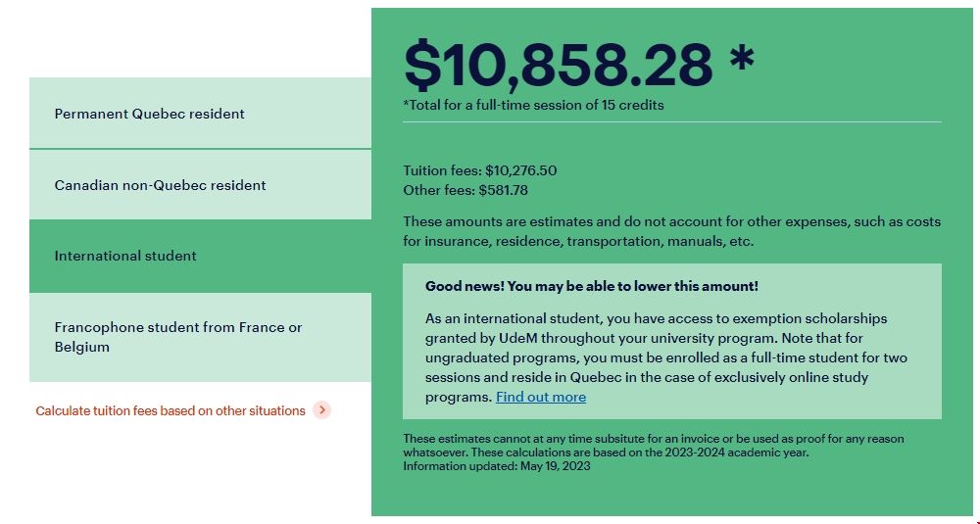The width and height of the screenshot is (980, 524).
Task: Click the Good news heading
Action: tap(592, 286)
